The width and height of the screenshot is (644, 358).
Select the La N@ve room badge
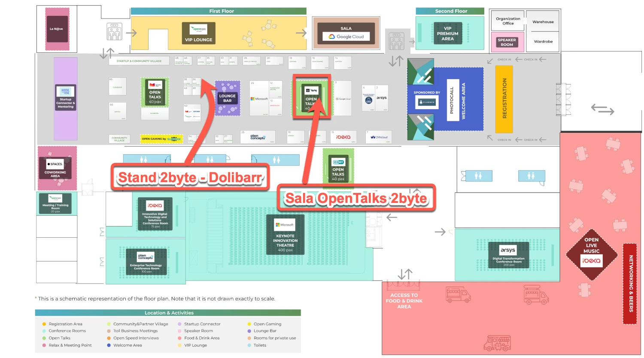pyautogui.click(x=57, y=29)
